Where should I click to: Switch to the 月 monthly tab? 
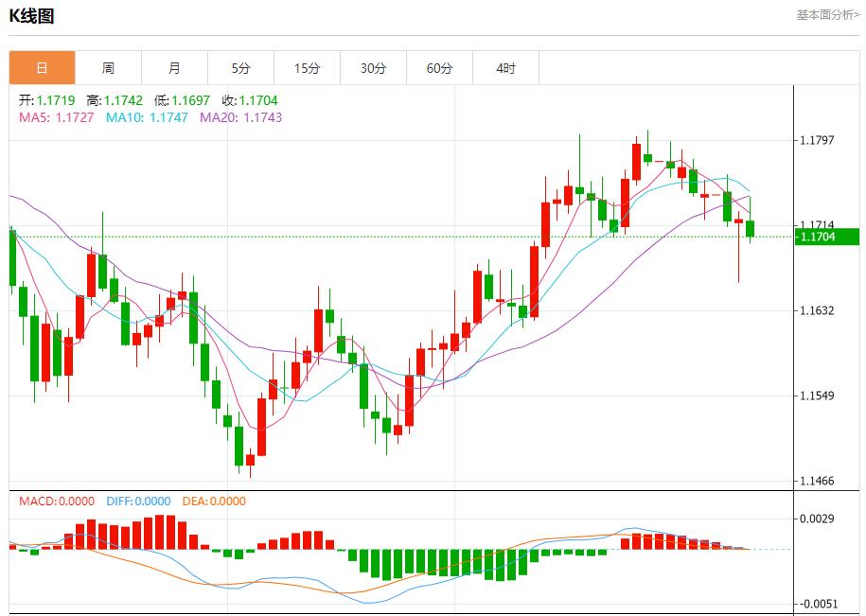174,68
